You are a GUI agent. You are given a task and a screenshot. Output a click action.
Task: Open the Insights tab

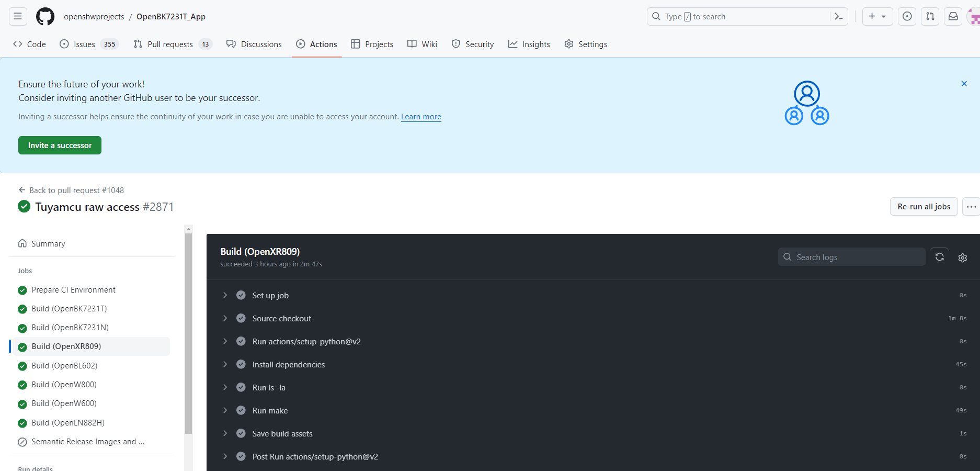pyautogui.click(x=529, y=44)
